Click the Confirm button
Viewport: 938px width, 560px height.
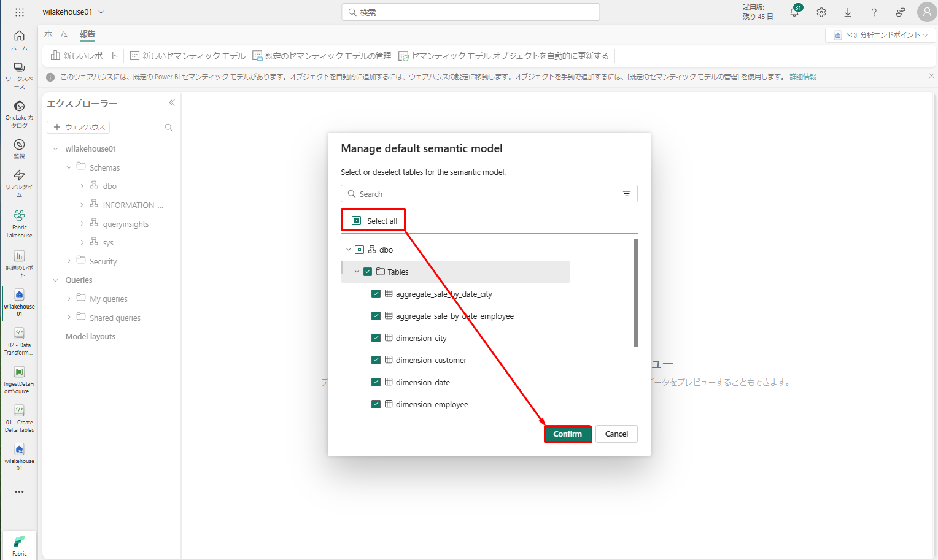pos(567,434)
